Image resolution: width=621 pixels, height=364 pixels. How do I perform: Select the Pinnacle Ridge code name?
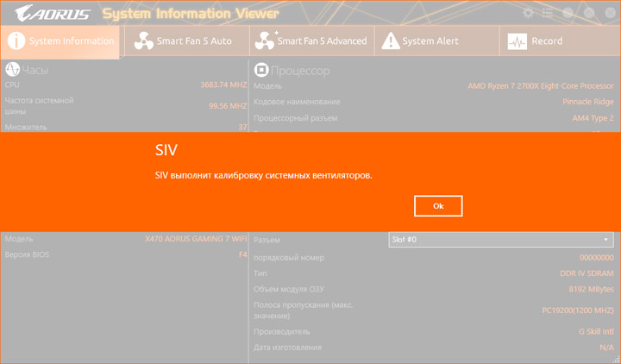click(587, 102)
